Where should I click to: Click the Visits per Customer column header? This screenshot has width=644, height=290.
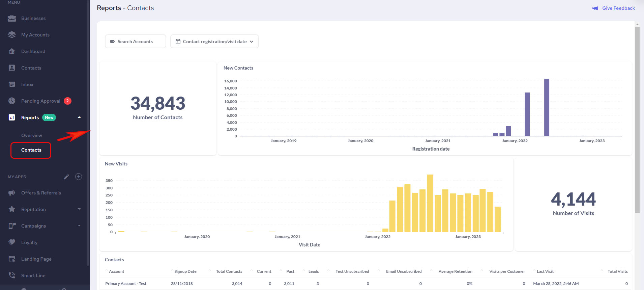point(507,271)
